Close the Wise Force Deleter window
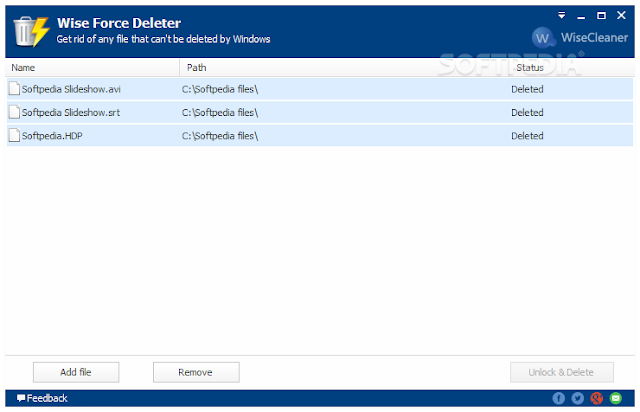 [x=621, y=16]
